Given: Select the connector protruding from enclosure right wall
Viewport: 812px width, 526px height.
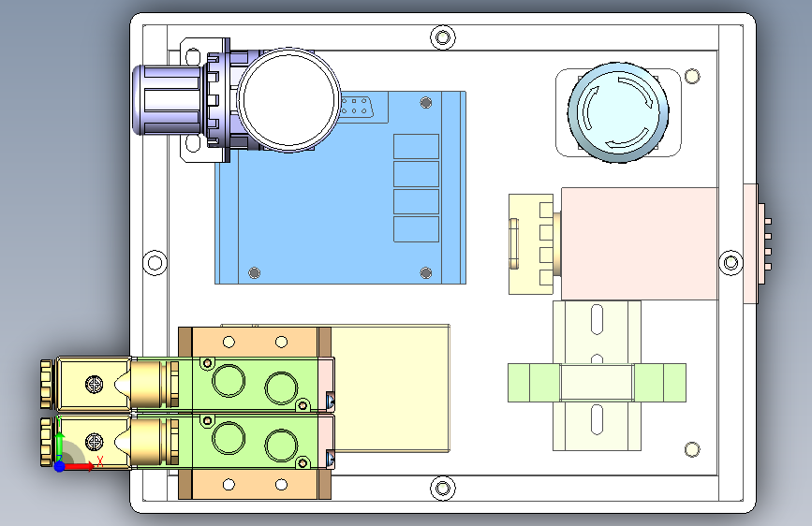Looking at the screenshot, I should click(758, 244).
